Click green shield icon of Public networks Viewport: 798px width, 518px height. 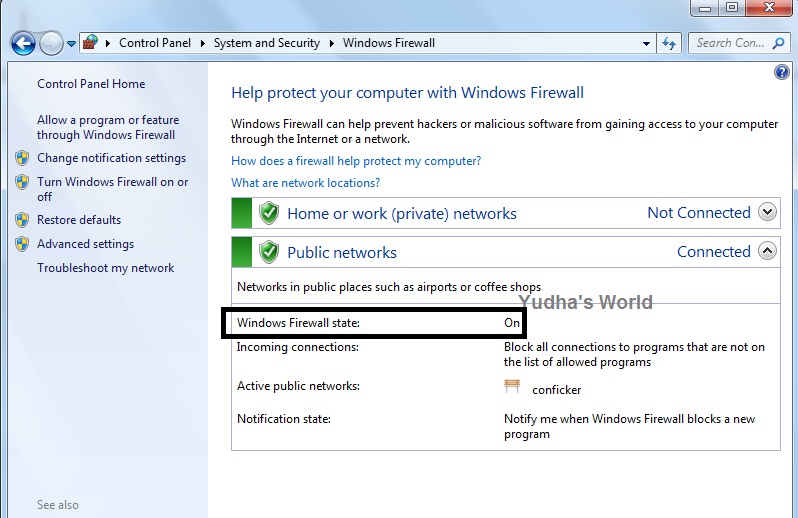(x=269, y=252)
